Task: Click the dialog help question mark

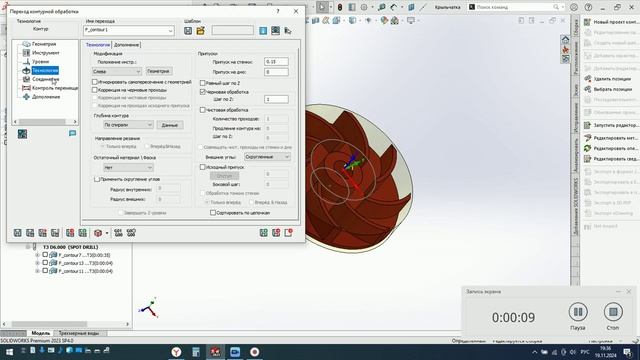Action: (278, 11)
